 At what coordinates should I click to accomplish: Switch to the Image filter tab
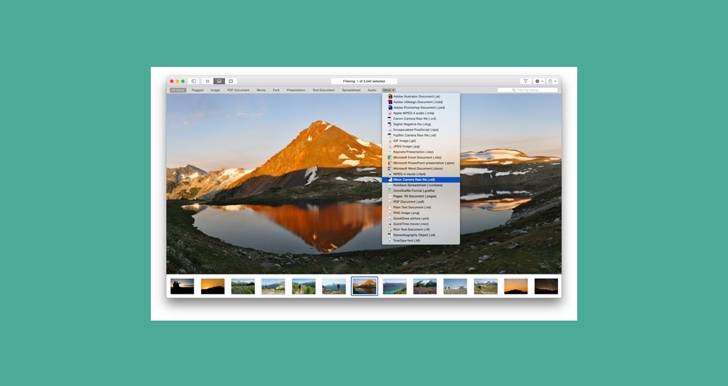point(215,90)
